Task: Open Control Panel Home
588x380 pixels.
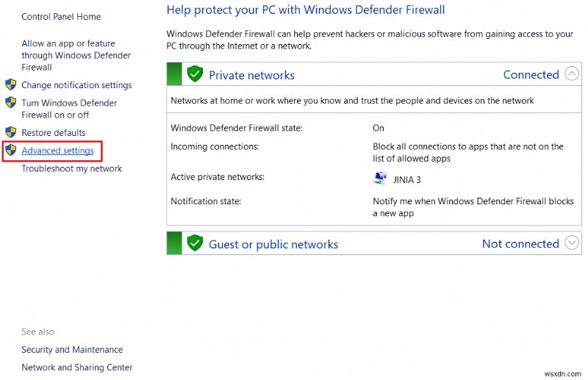Action: 61,16
